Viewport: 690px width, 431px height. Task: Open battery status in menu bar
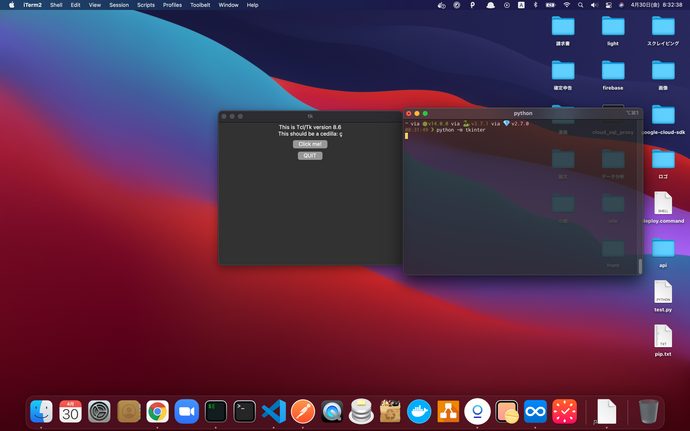[550, 5]
